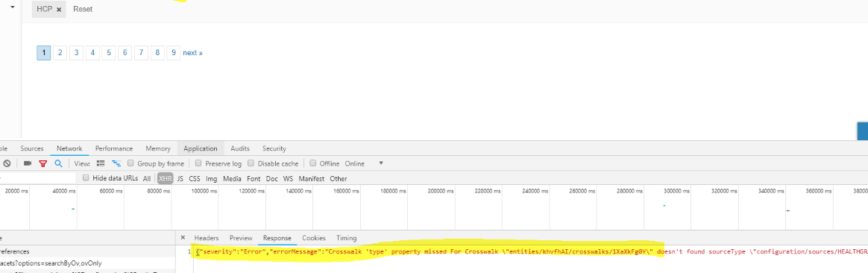Select the WS request type filter
Image resolution: width=868 pixels, height=273 pixels.
click(x=288, y=178)
